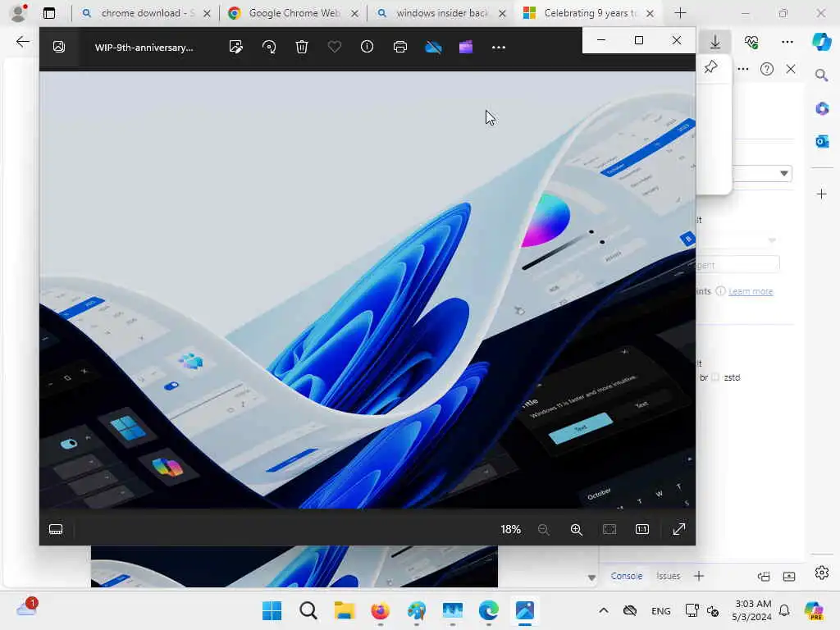Switch to the 'windows insider back' tab
This screenshot has width=840, height=630.
[x=441, y=13]
